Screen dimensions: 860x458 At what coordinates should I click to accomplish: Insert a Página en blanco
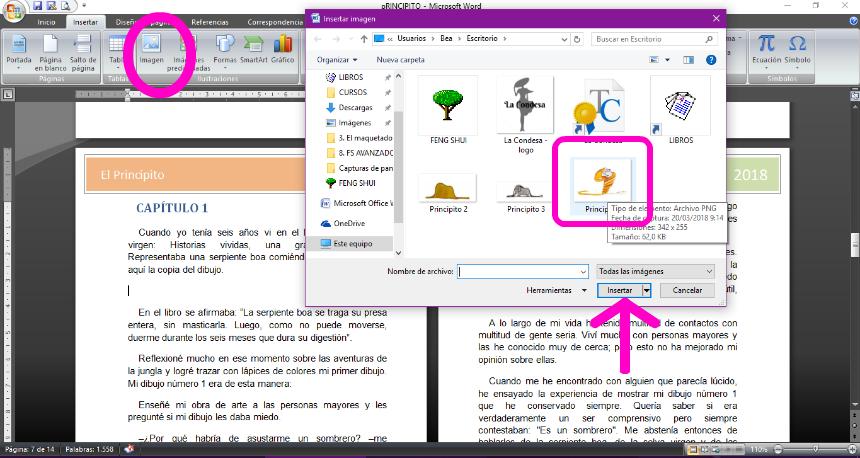[50, 53]
